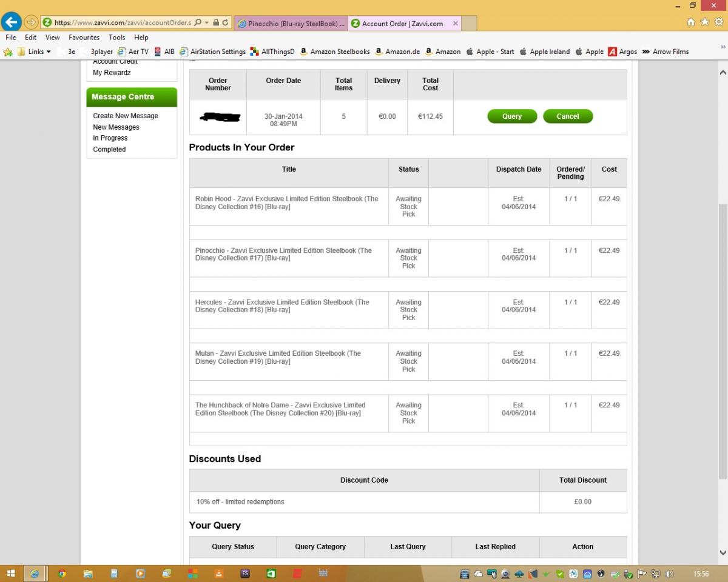Viewport: 728px width, 582px height.
Task: Open the Amazon.de bookmark
Action: [x=397, y=52]
